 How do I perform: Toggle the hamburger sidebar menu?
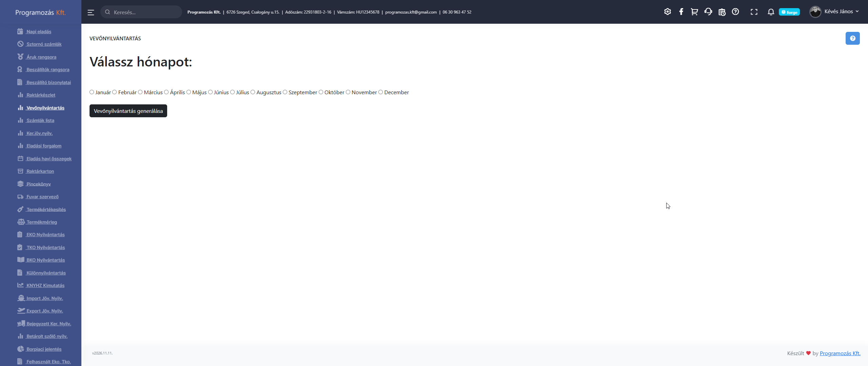tap(91, 13)
